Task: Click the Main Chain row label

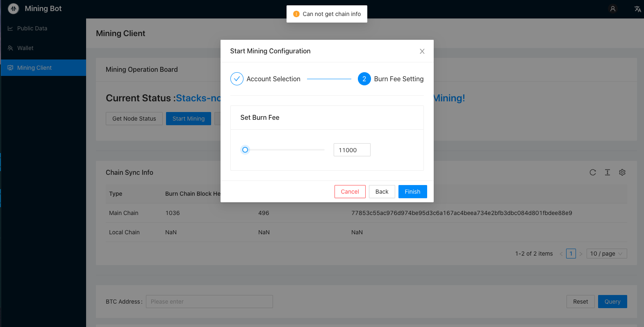Action: point(124,213)
